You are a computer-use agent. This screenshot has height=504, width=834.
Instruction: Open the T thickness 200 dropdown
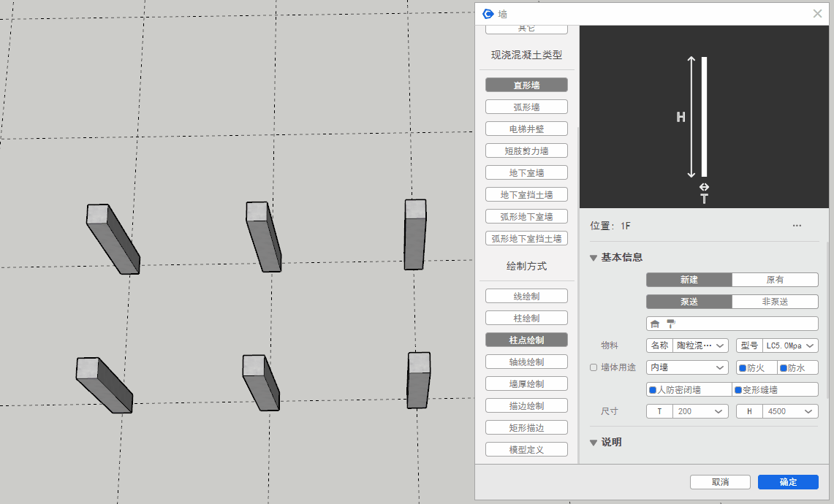pos(700,411)
